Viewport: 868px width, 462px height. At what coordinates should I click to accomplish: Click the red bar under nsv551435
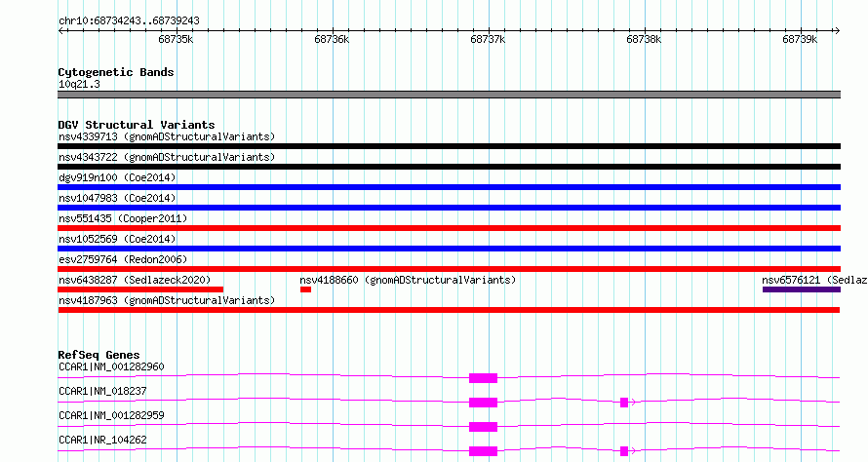point(449,228)
